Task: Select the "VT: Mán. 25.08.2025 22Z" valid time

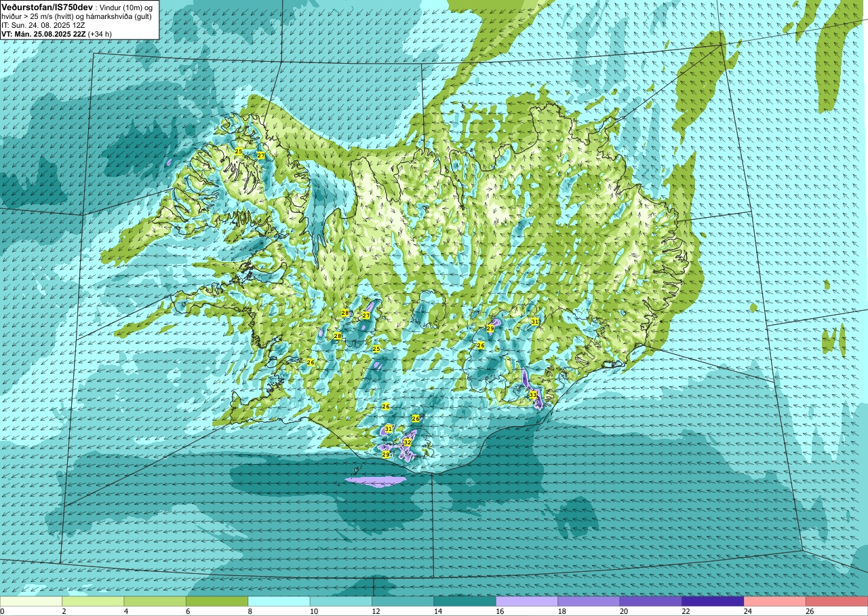Action: pos(43,34)
